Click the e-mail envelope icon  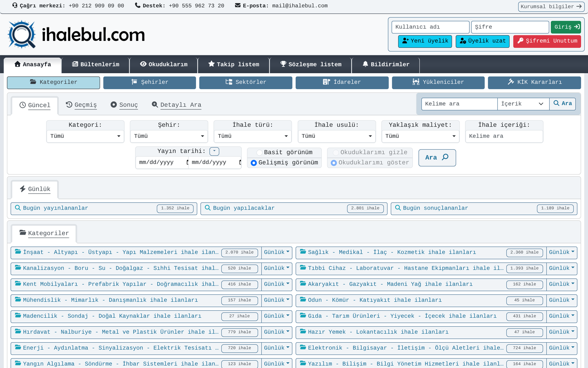pyautogui.click(x=238, y=6)
